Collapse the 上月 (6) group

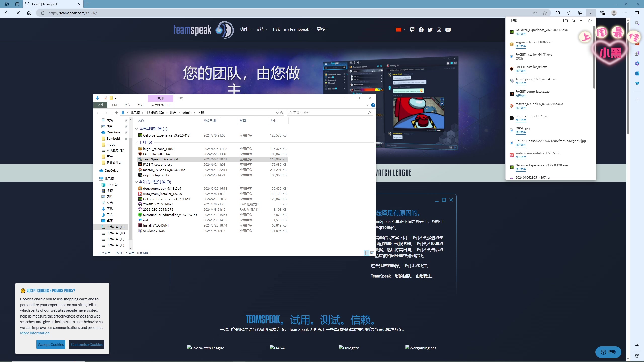click(136, 142)
